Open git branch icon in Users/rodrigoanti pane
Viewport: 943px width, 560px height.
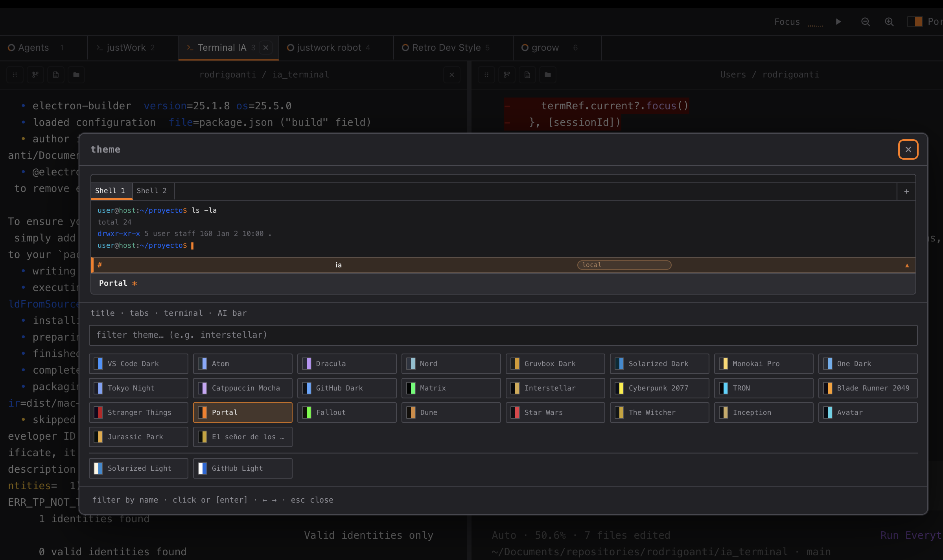[507, 75]
